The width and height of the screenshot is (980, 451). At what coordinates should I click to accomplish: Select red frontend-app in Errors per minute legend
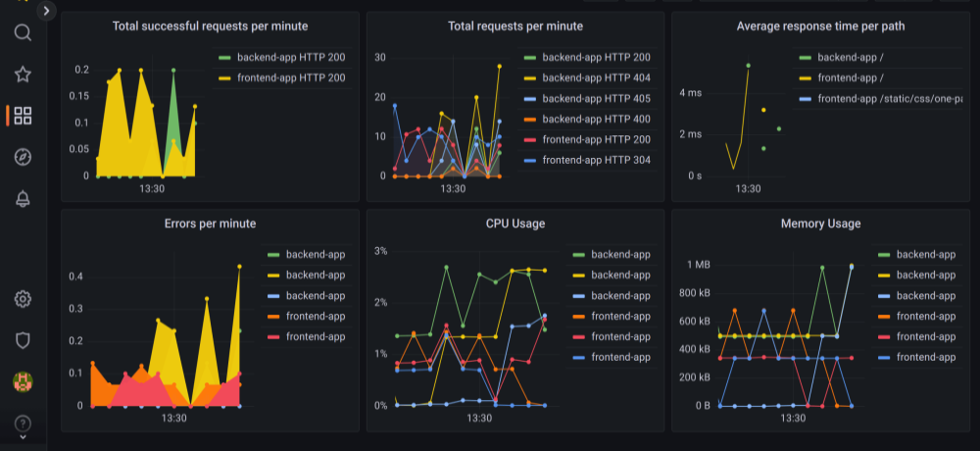pyautogui.click(x=316, y=337)
